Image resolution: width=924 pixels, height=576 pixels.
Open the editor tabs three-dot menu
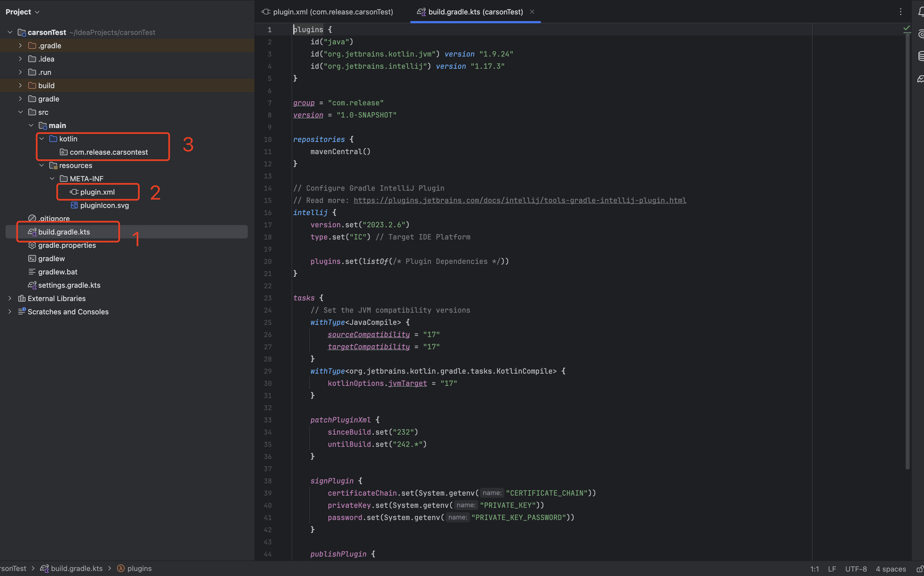point(900,12)
